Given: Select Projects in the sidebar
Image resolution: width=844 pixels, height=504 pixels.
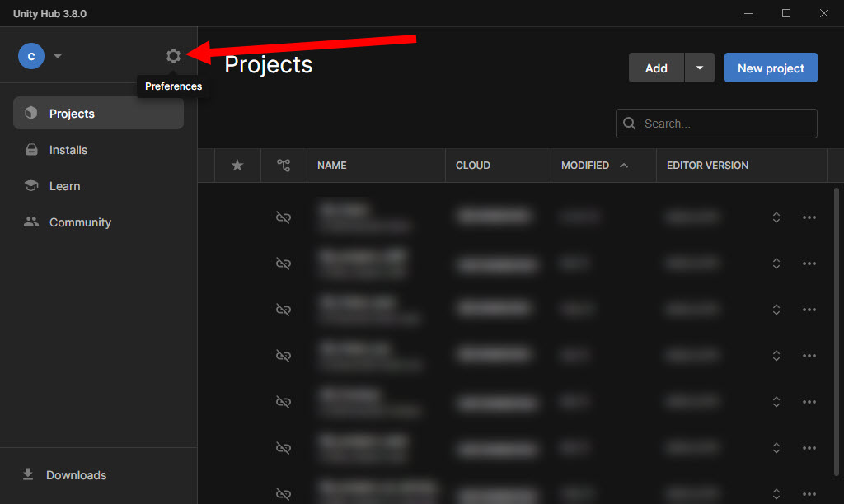Looking at the screenshot, I should point(99,114).
